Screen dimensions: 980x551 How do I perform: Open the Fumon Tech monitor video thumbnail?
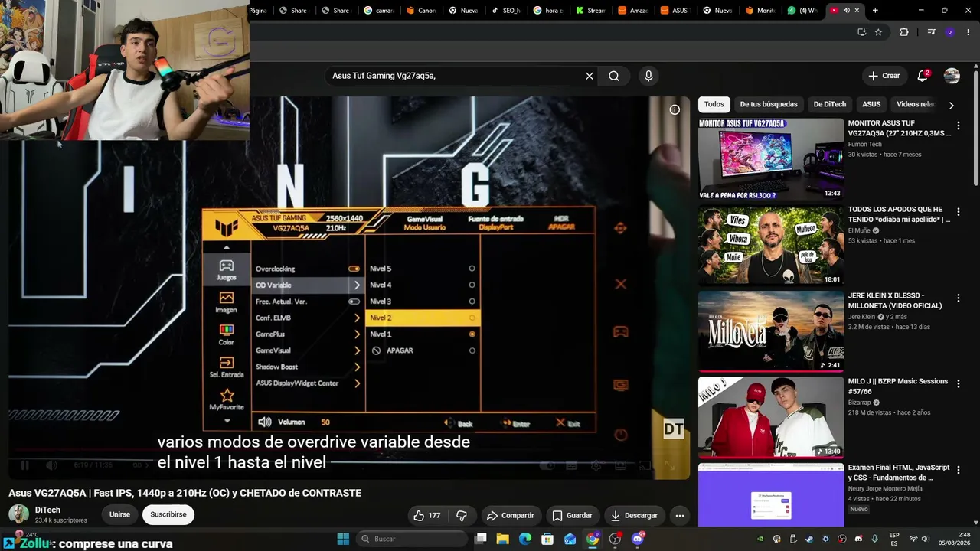(x=771, y=159)
